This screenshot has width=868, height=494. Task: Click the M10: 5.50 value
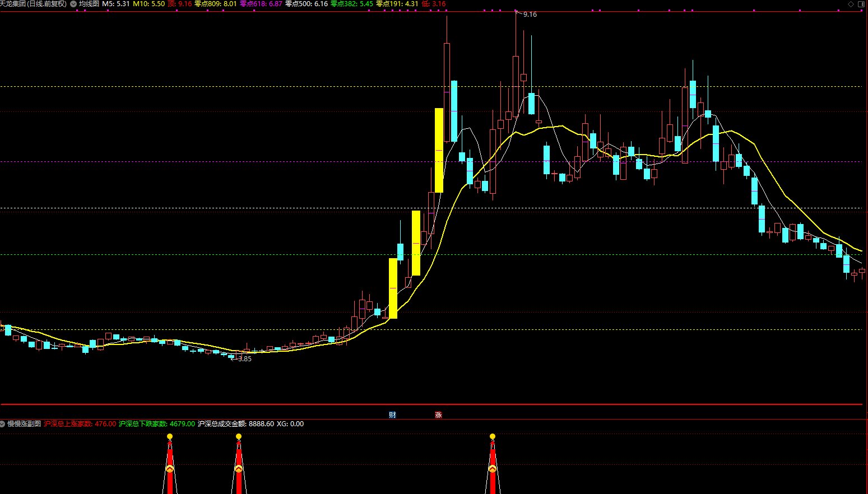pos(148,4)
